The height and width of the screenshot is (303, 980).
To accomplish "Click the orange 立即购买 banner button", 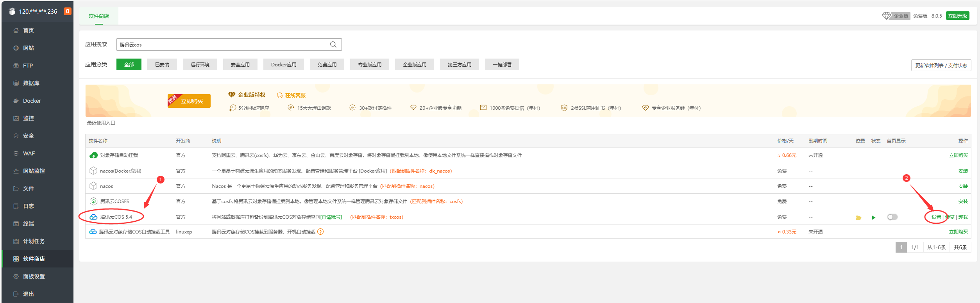I will (189, 101).
